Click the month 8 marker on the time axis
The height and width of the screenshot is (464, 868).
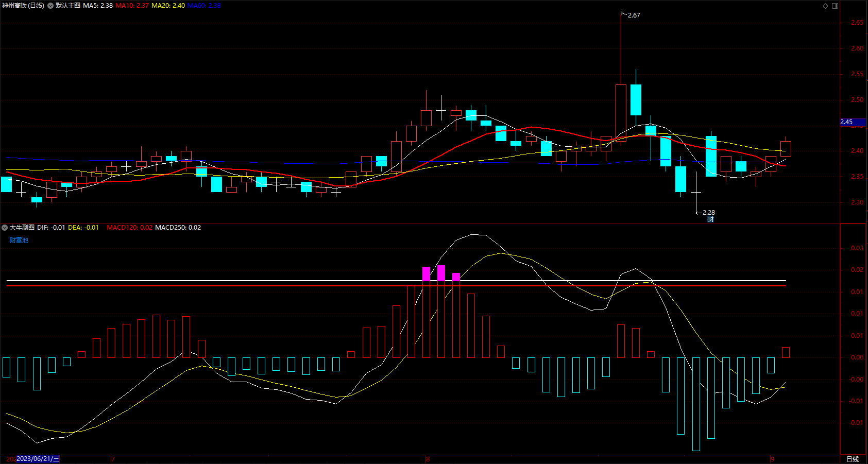tap(428, 459)
